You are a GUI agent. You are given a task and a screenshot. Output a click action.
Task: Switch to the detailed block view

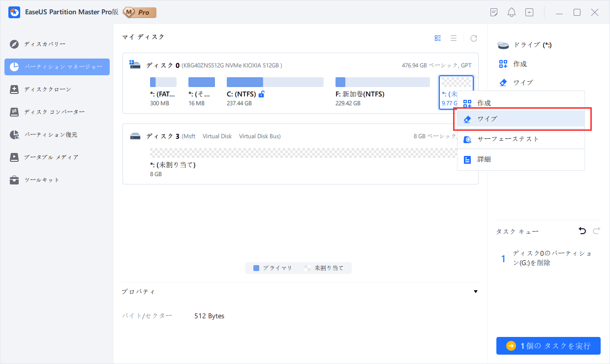437,37
